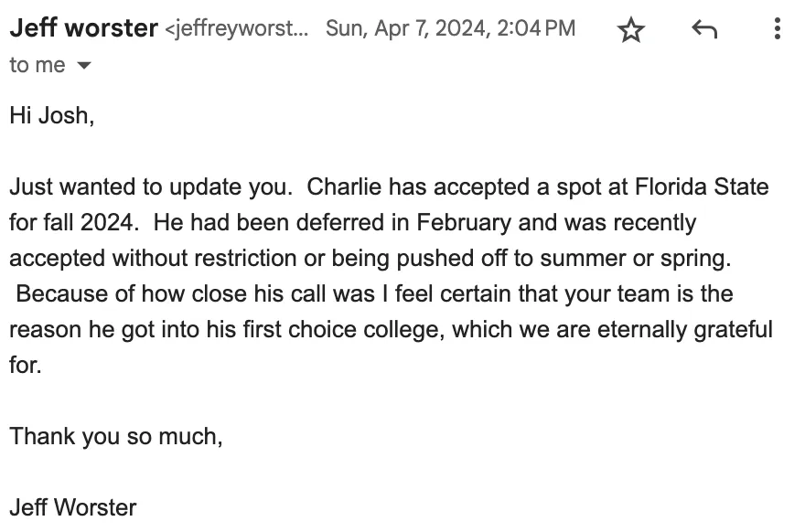Star this email from Jeff worster
The image size is (805, 532).
(x=631, y=30)
